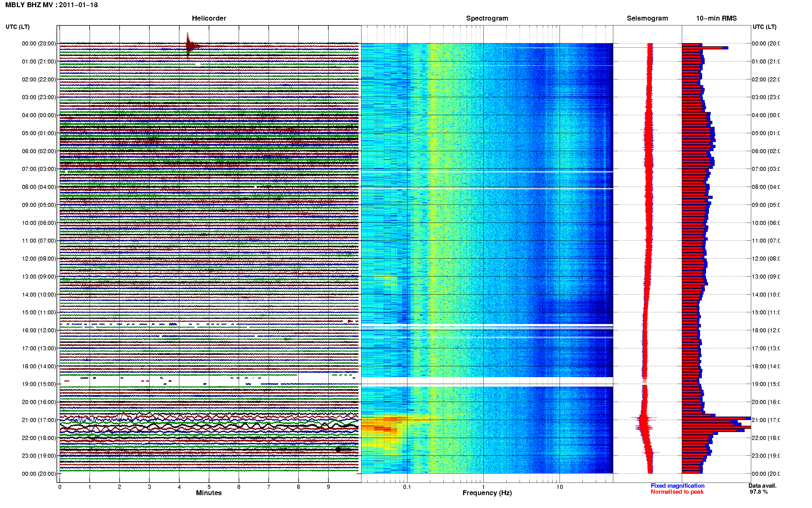Click the 97.8 % availability value
The width and height of the screenshot is (812, 508).
[x=759, y=492]
